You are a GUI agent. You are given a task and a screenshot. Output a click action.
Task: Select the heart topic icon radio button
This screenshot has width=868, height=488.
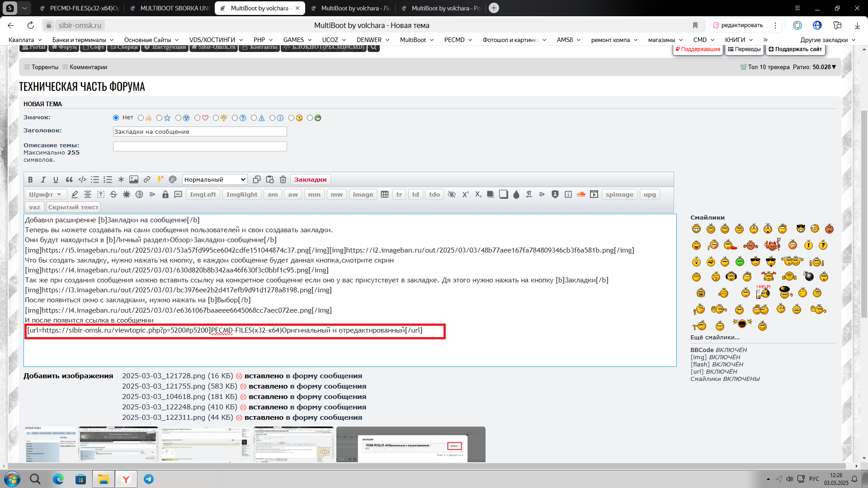point(197,118)
